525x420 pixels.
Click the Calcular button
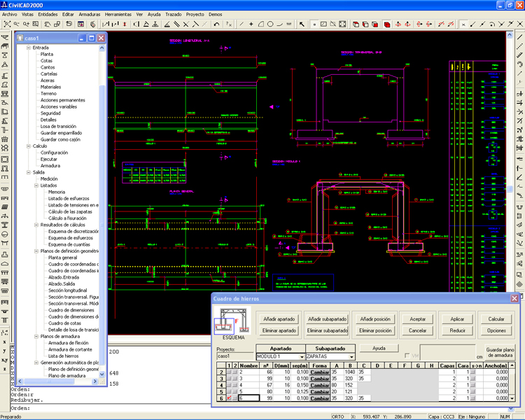click(496, 318)
